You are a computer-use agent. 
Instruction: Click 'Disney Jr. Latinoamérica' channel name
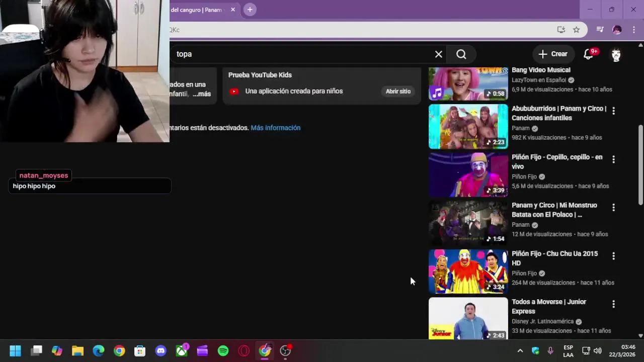pos(542,321)
